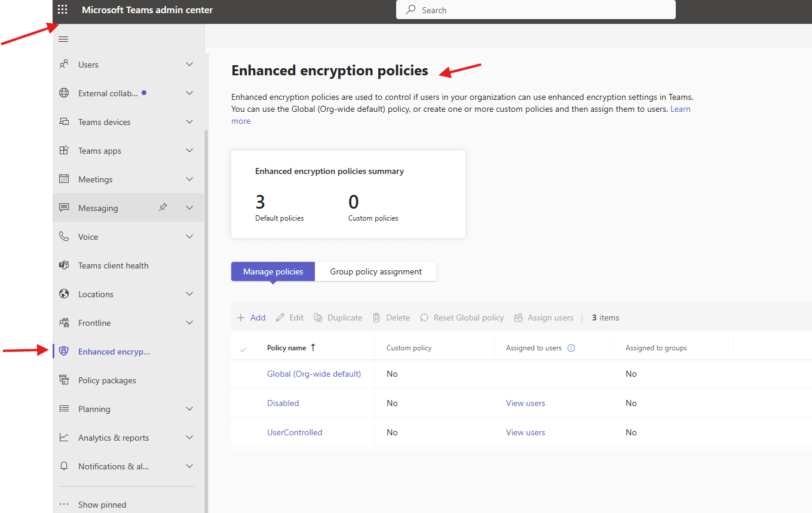Select the Enhanced encryption shield icon in sidebar
The image size is (812, 513).
tap(64, 351)
